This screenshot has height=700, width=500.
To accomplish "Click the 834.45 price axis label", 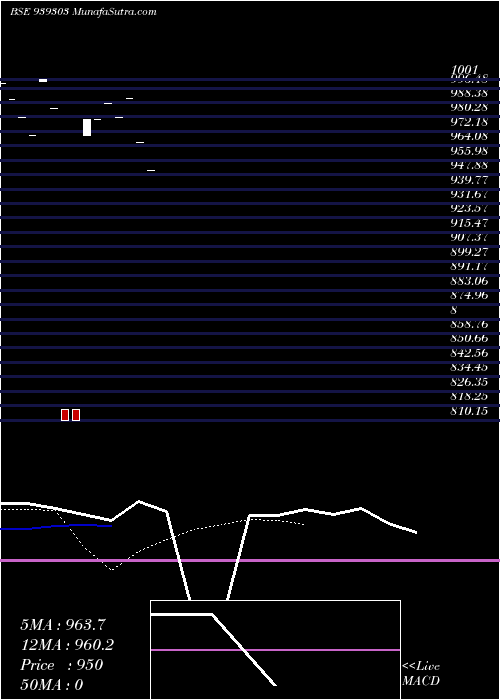I will (469, 367).
